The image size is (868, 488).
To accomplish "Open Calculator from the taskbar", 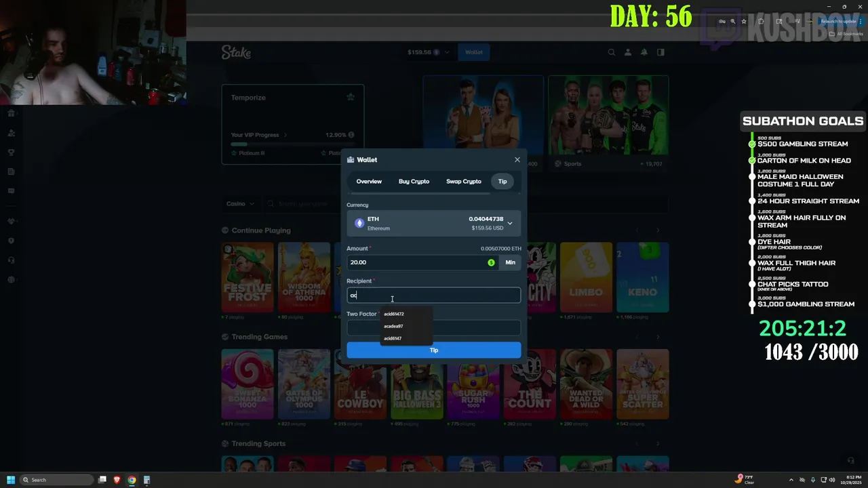I will point(147,480).
